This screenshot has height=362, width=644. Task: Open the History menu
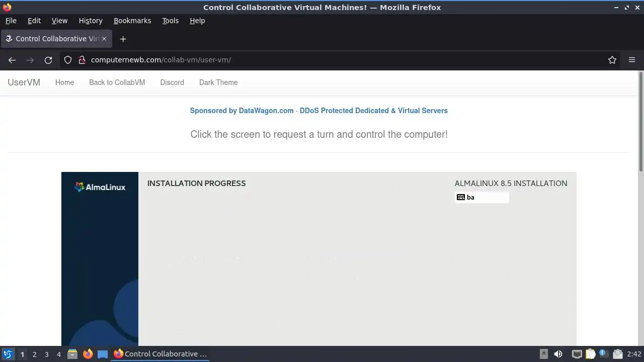[x=91, y=21]
